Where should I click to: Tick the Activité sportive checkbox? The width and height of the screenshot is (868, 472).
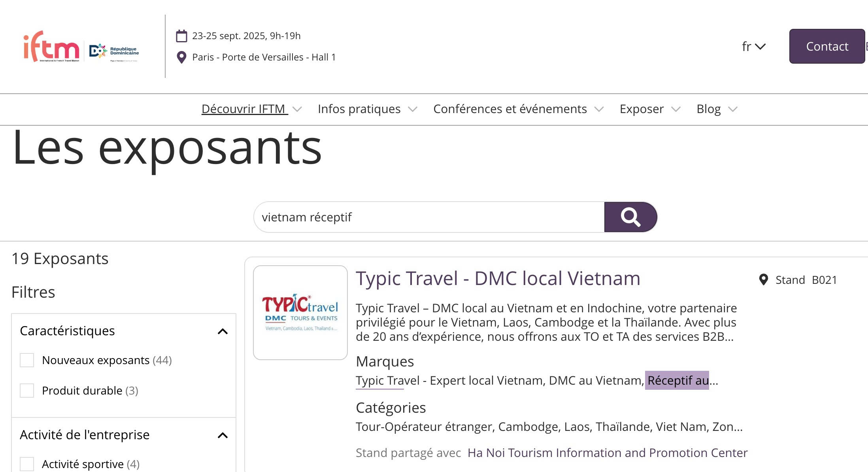click(27, 464)
